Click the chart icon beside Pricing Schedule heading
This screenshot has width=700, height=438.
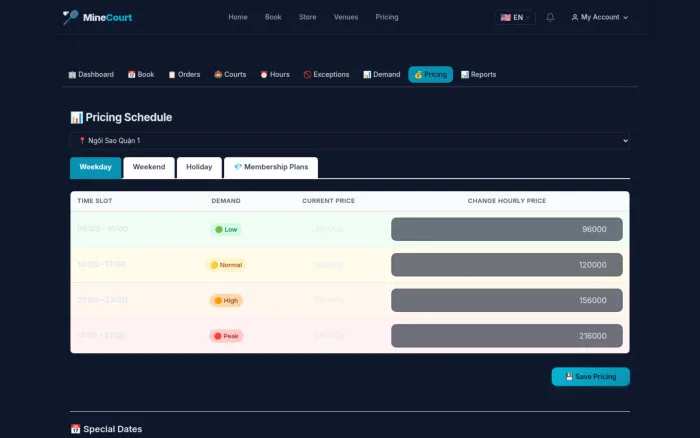76,117
